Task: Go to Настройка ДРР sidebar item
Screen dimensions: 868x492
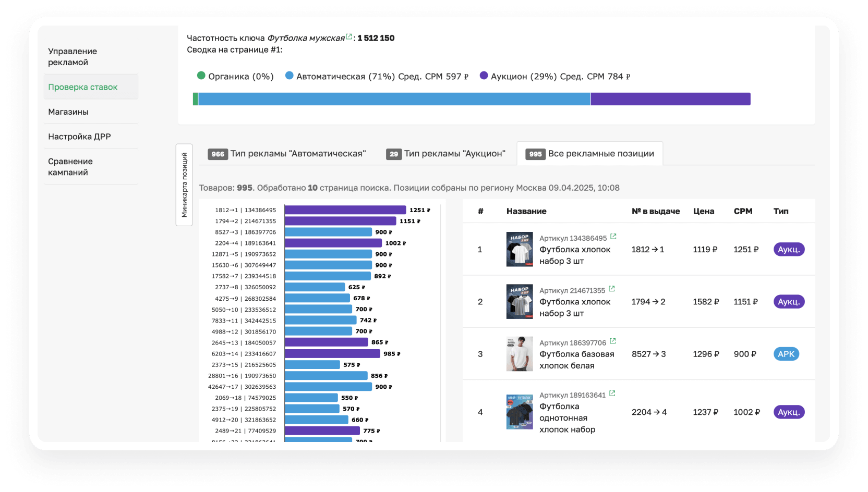Action: pyautogui.click(x=79, y=137)
